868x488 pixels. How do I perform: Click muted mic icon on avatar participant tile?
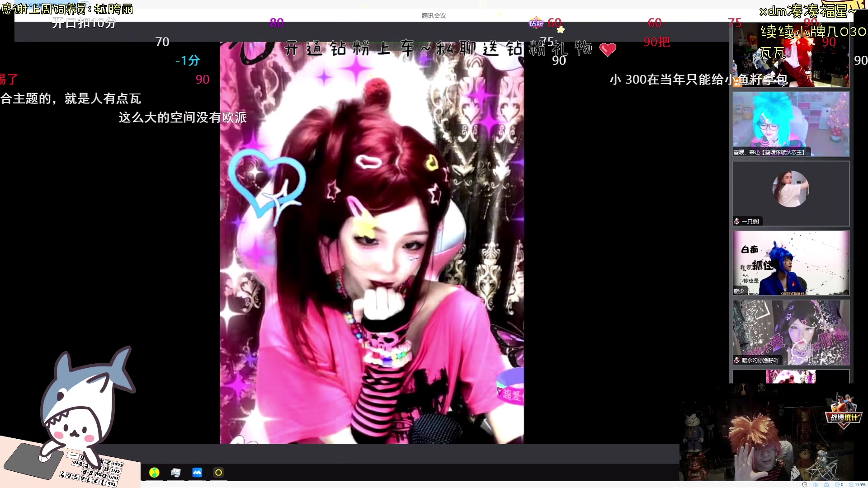(x=737, y=221)
